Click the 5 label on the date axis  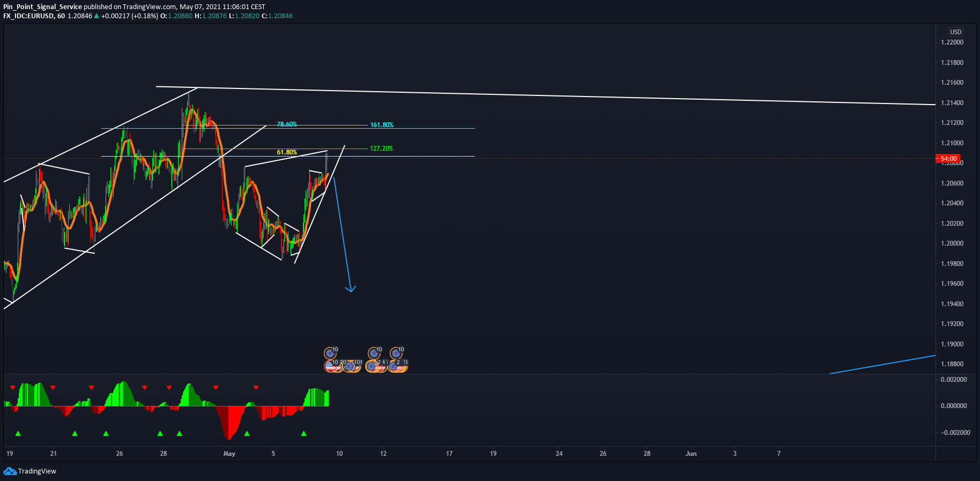[273, 454]
